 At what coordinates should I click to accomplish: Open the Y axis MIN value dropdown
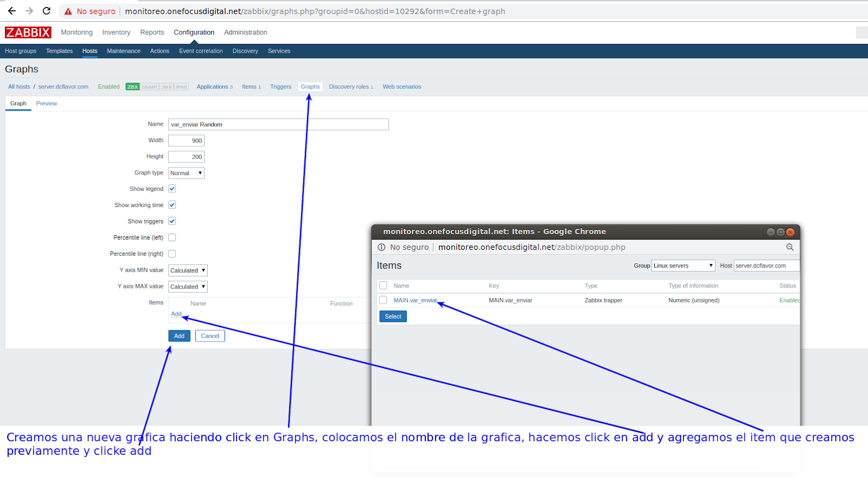click(x=188, y=270)
